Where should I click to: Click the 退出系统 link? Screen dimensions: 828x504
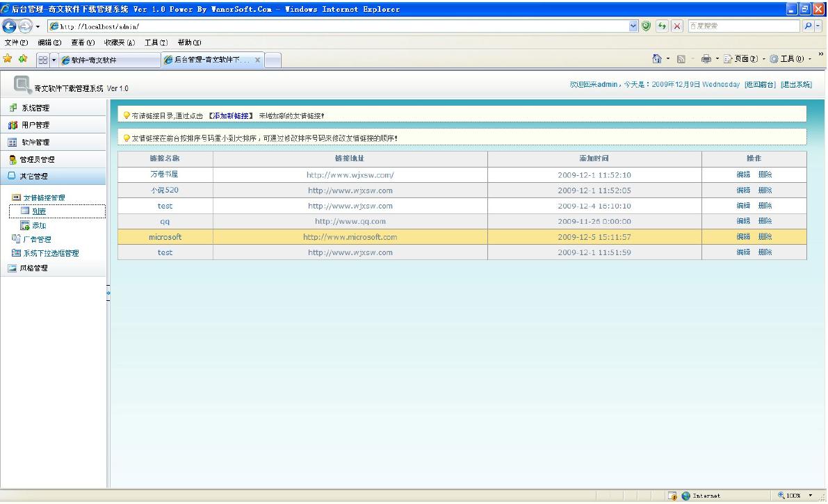tap(796, 85)
